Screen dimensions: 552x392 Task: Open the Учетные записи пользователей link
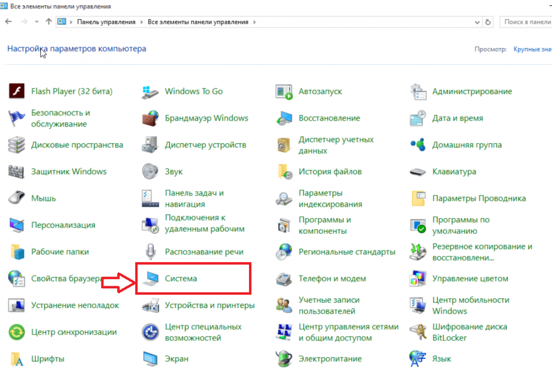tap(329, 305)
